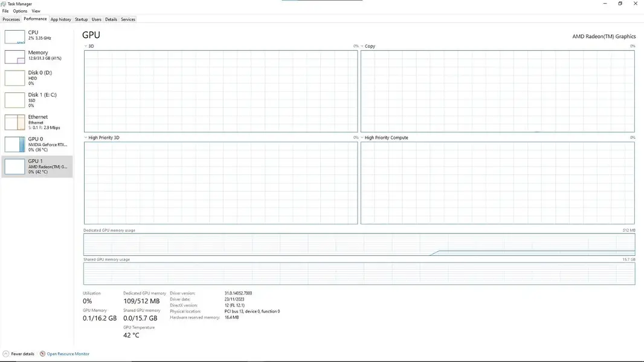Click the Fewer details button

click(x=22, y=354)
